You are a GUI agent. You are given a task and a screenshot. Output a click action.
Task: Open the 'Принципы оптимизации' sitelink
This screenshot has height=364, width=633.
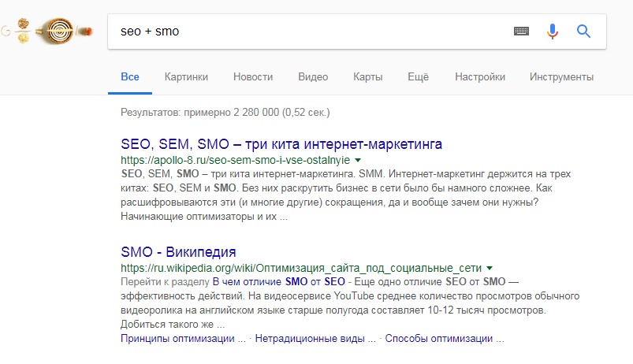click(182, 339)
